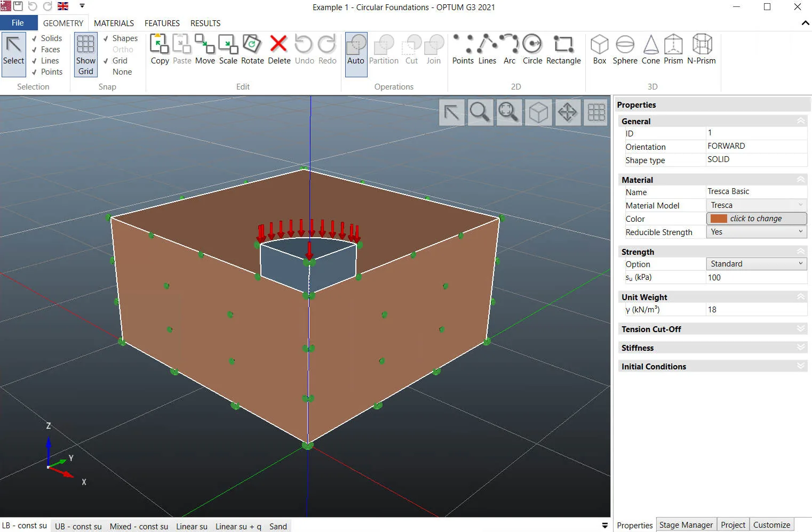
Task: Click the zoom magnifier in viewport toolbar
Action: pyautogui.click(x=479, y=112)
